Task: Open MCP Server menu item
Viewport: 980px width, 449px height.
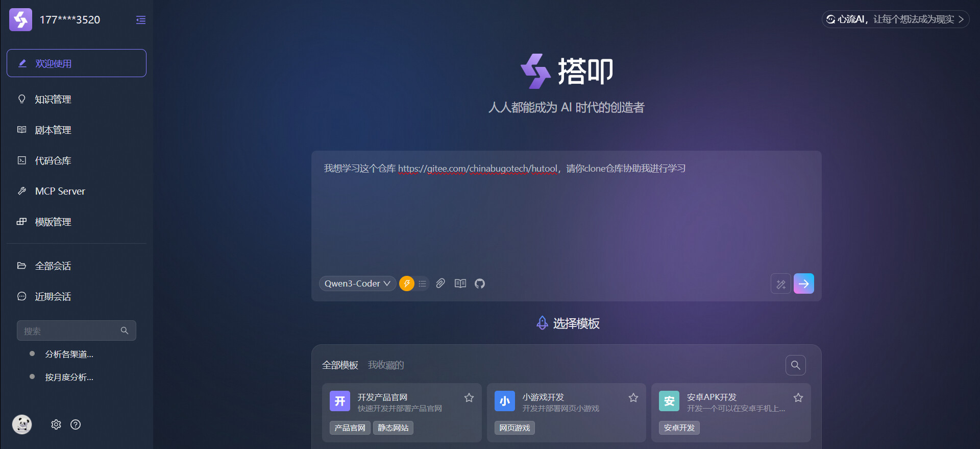Action: coord(60,191)
